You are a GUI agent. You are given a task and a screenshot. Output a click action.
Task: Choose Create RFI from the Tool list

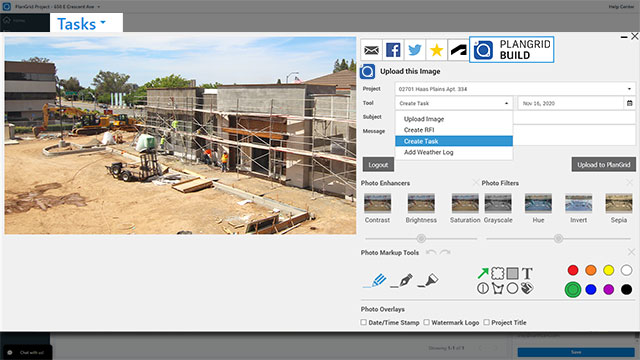pos(454,130)
